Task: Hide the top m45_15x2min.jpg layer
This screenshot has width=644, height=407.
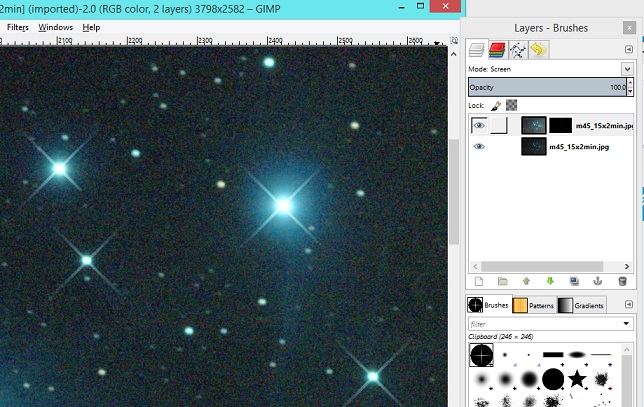Action: pos(479,125)
